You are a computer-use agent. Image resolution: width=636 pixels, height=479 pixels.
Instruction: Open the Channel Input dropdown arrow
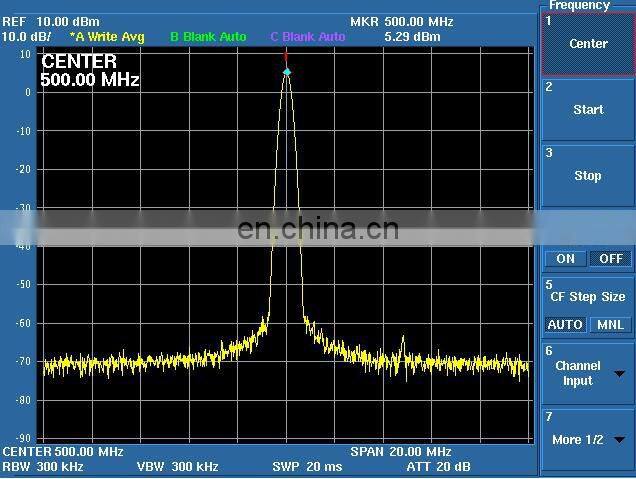click(619, 374)
